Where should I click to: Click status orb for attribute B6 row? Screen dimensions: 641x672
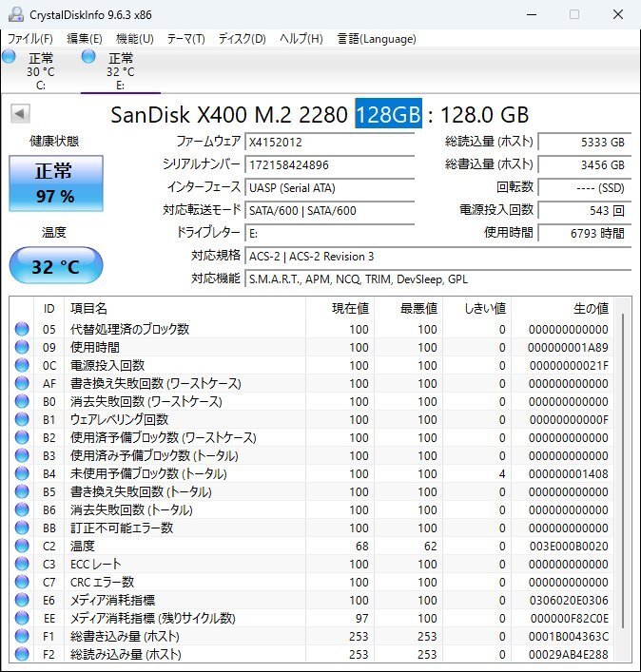[22, 510]
